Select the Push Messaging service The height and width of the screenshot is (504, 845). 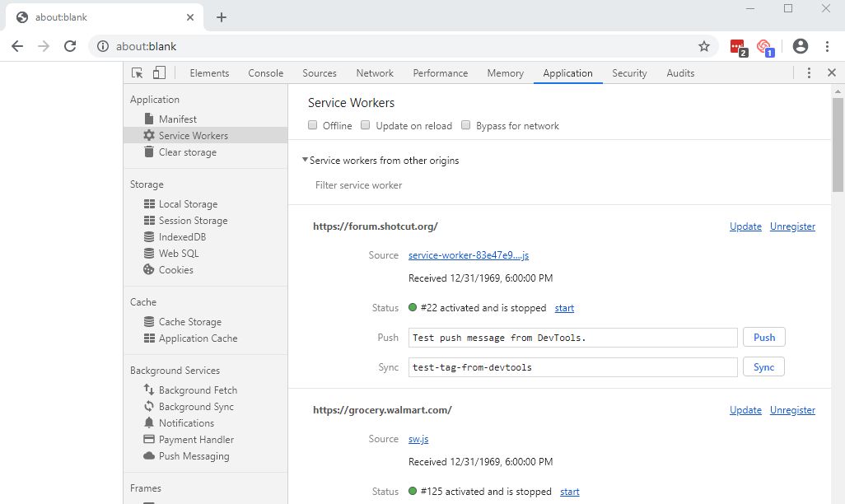pos(193,455)
